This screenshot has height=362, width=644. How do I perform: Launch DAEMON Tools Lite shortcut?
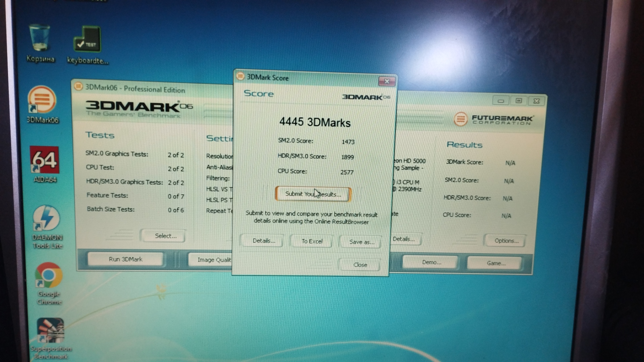click(x=47, y=227)
